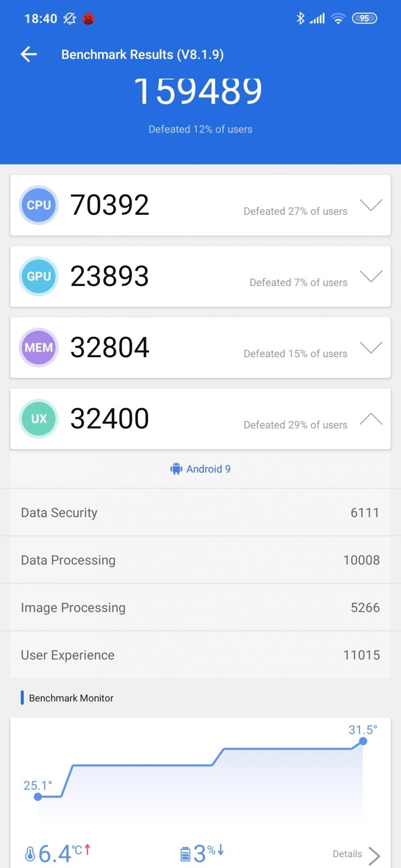This screenshot has height=868, width=401.
Task: Tap the Android robot icon
Action: [176, 469]
